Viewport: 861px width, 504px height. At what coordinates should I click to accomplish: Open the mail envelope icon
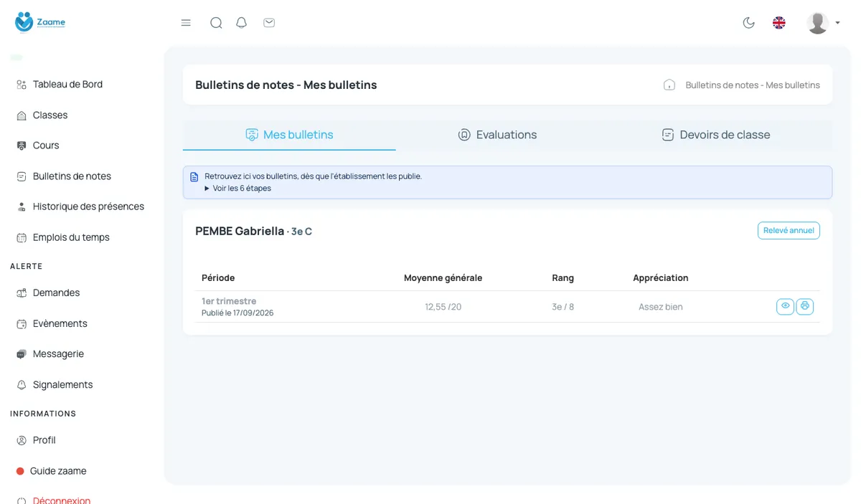tap(269, 23)
